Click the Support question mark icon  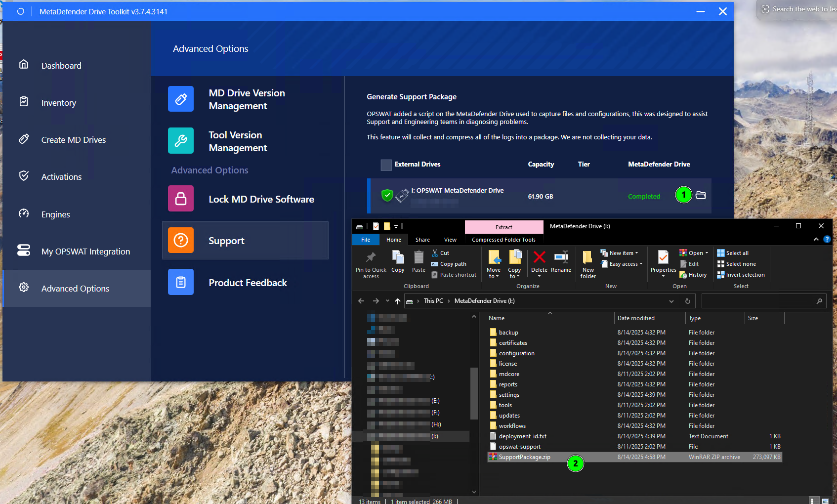[181, 240]
